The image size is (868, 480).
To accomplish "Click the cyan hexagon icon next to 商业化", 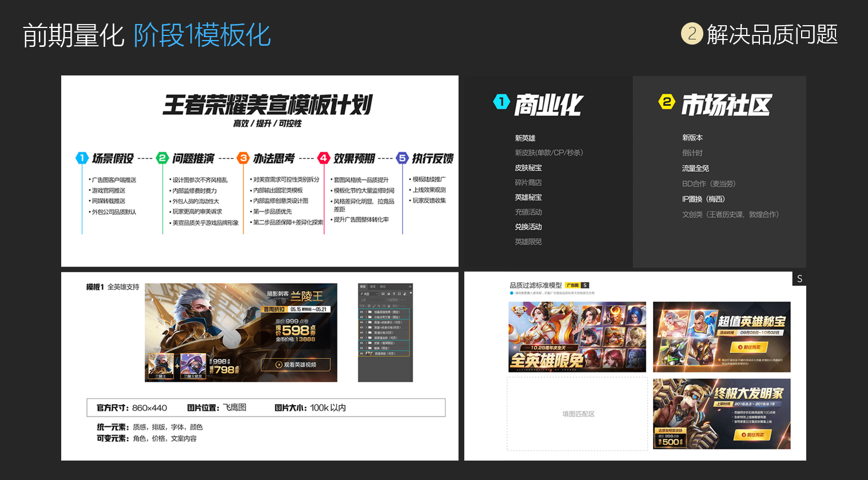I will point(501,102).
